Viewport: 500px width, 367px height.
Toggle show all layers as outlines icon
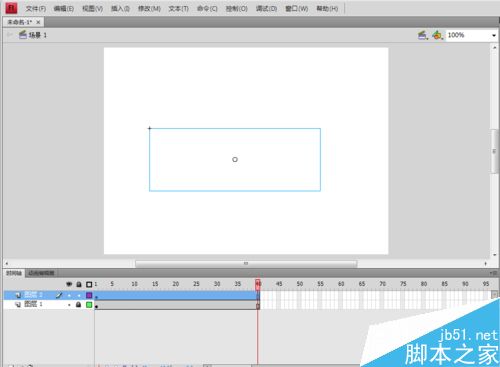89,284
